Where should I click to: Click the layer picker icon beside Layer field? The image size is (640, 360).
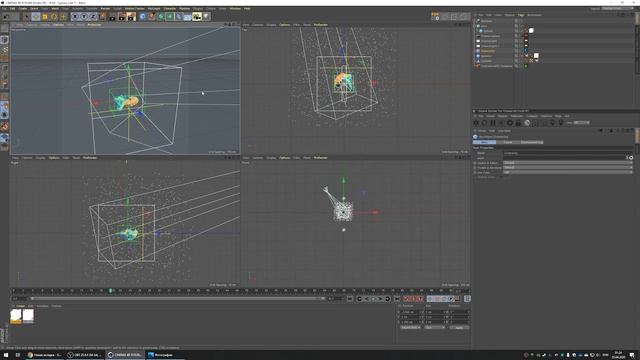(631, 158)
